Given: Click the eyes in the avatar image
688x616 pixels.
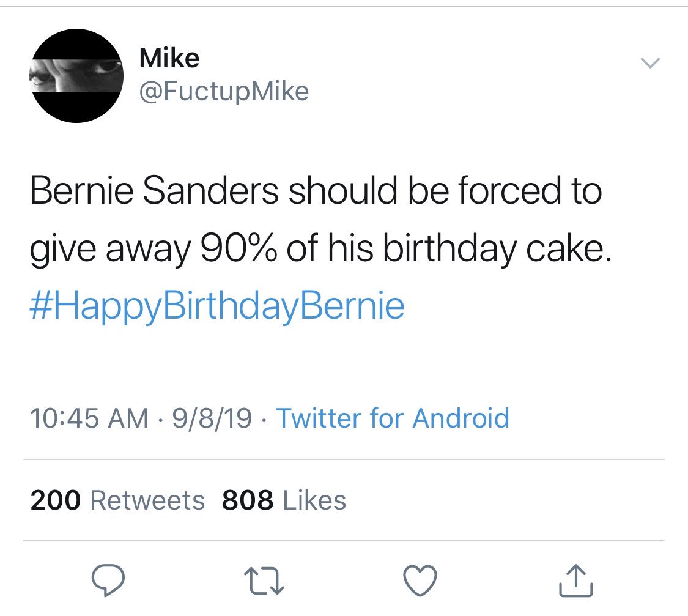Looking at the screenshot, I should [76, 72].
